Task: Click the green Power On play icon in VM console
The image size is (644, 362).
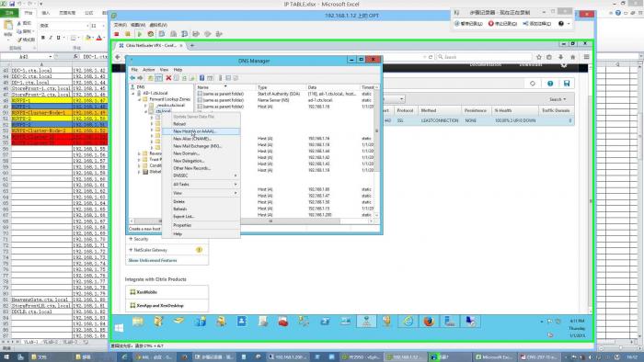Action: click(x=139, y=34)
